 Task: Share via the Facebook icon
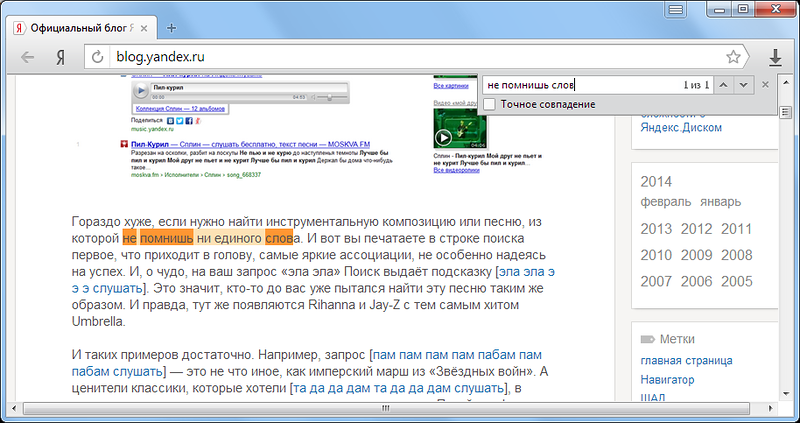click(189, 121)
